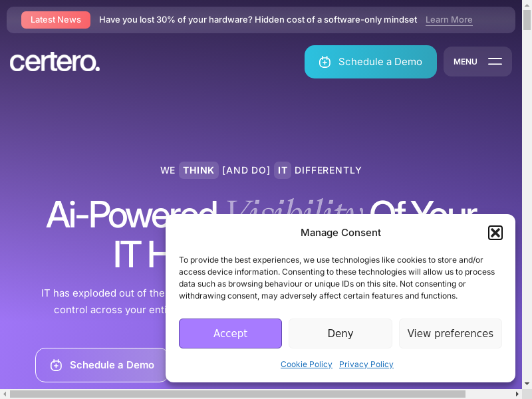The width and height of the screenshot is (532, 399).
Task: Follow the Learn More link
Action: point(449,20)
